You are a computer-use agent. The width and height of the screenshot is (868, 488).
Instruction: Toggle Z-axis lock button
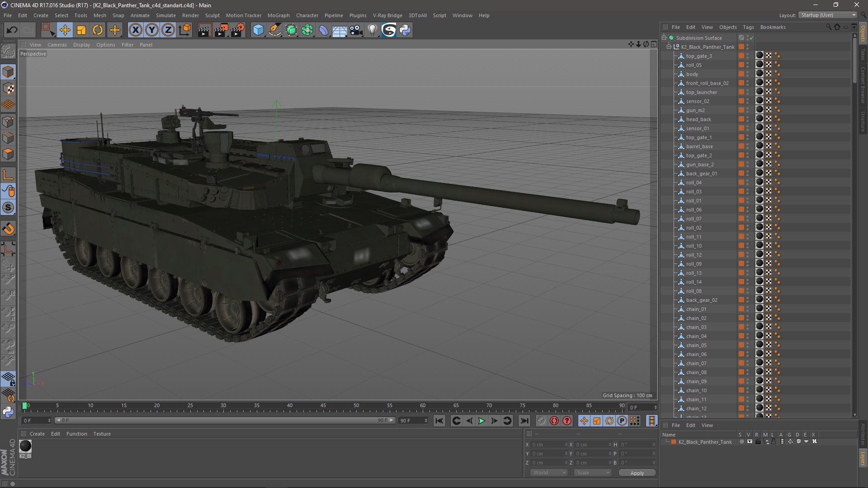pos(168,30)
